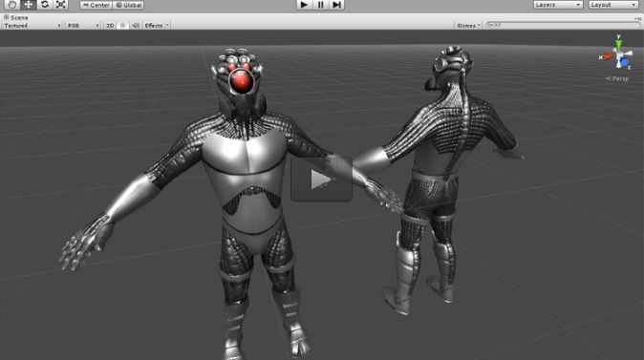Toggle scene lighting sun icon
Image resolution: width=644 pixels, height=360 pixels.
pos(122,26)
